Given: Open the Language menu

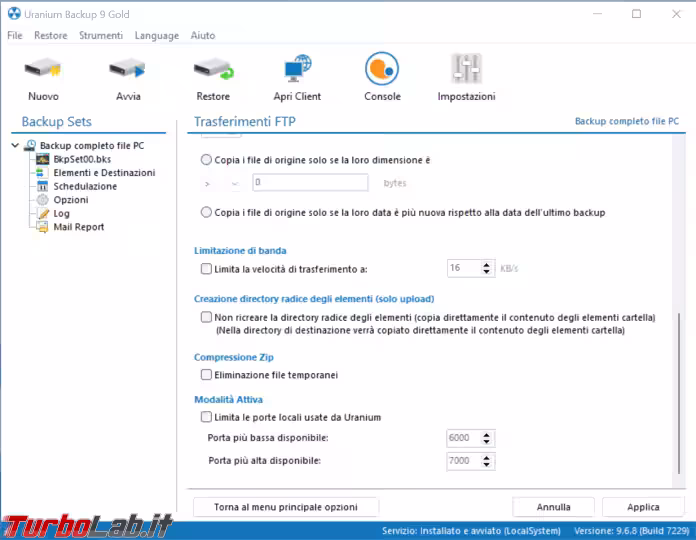Looking at the screenshot, I should click(157, 35).
